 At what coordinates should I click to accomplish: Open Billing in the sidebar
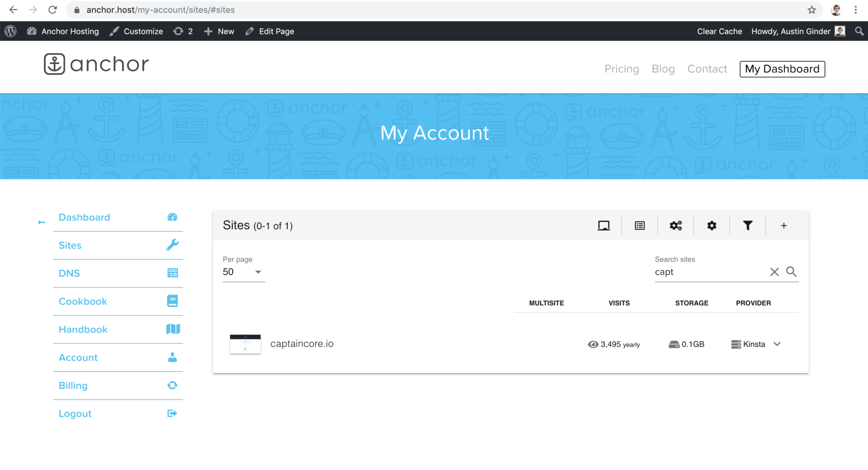click(x=73, y=385)
